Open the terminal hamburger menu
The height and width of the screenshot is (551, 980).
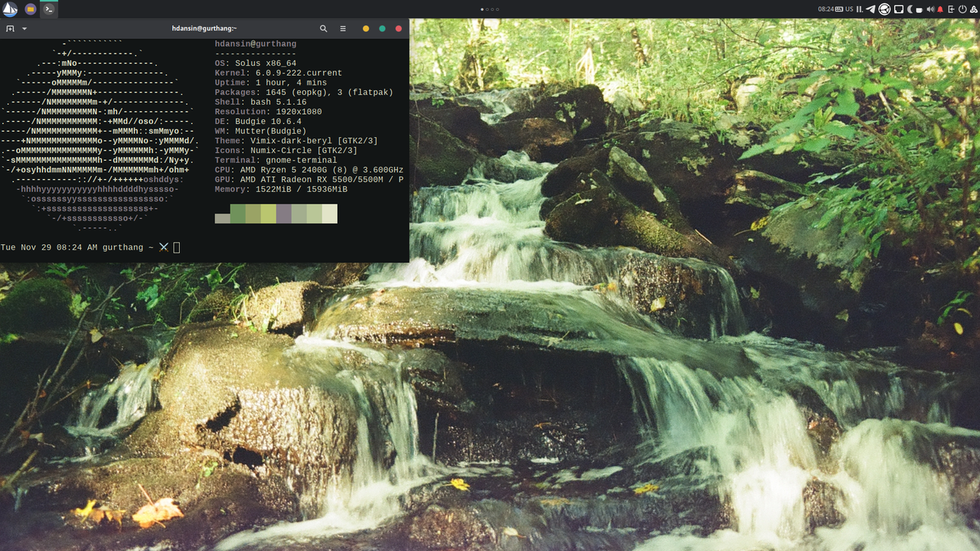tap(343, 28)
